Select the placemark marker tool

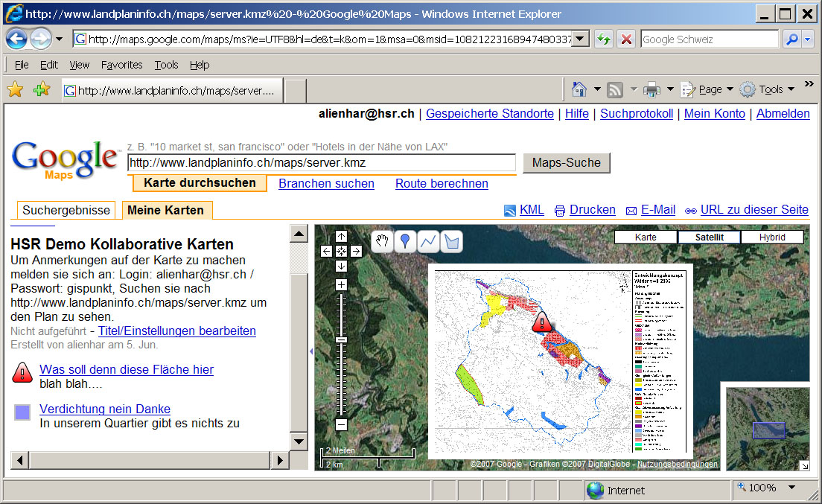(x=405, y=241)
